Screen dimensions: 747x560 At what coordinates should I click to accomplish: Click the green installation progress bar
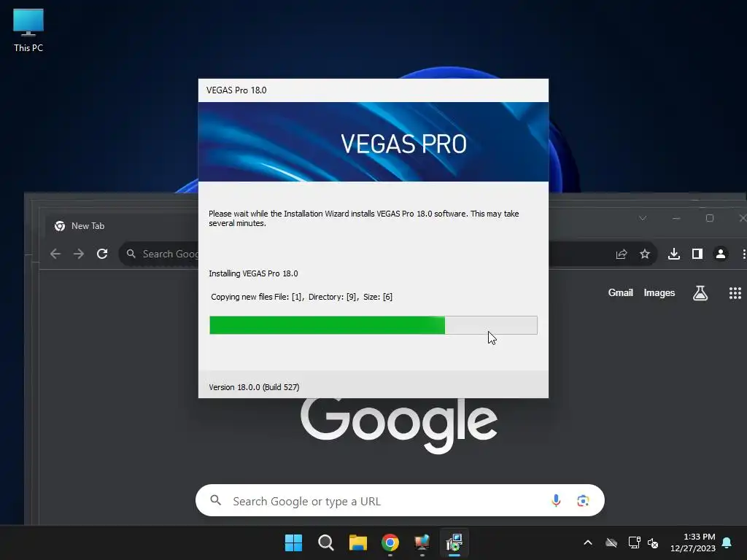[373, 325]
